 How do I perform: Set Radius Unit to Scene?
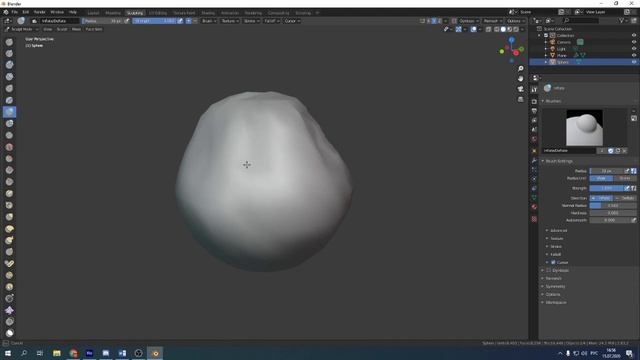tap(624, 178)
